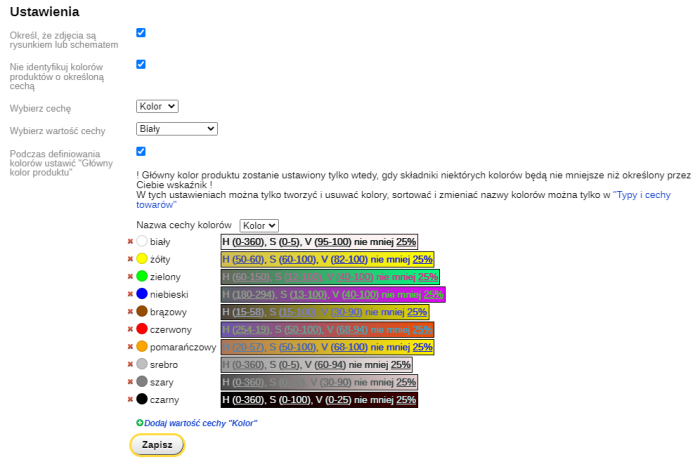Click red x beside zielony
Image resolution: width=700 pixels, height=462 pixels.
(x=130, y=277)
